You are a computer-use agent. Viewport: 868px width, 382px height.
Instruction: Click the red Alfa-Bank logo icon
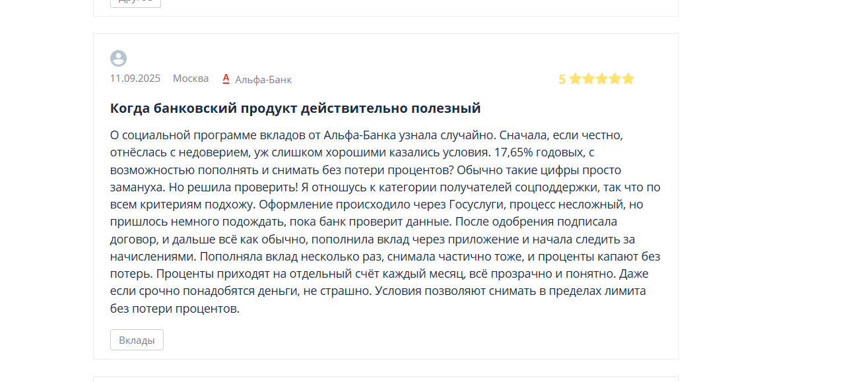[226, 79]
